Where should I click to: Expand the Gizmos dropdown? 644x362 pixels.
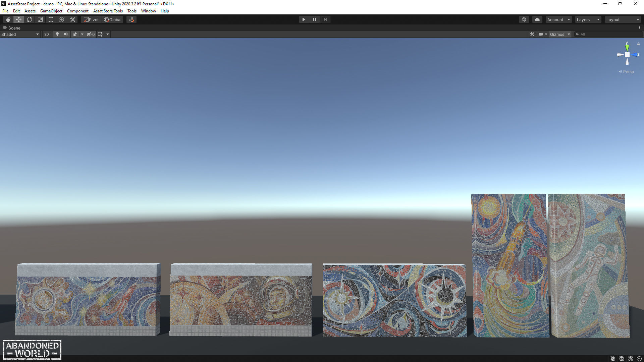(569, 34)
